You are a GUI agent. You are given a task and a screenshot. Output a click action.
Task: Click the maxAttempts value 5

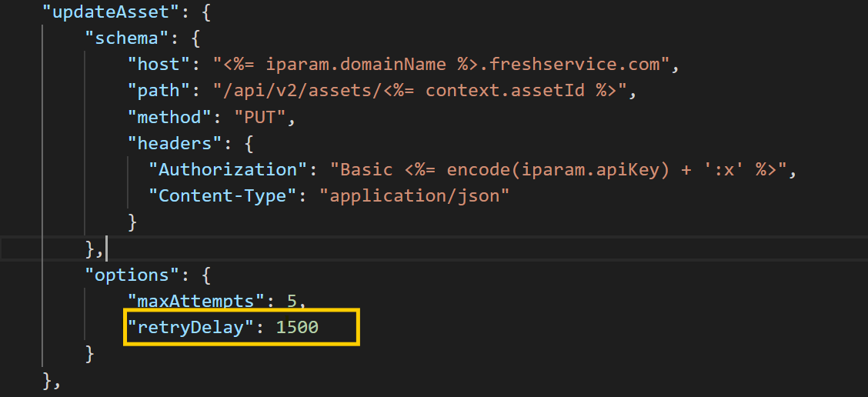[292, 302]
